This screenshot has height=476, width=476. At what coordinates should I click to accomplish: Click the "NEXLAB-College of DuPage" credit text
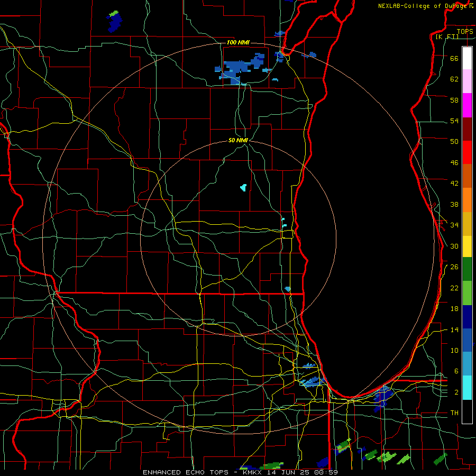click(x=423, y=6)
